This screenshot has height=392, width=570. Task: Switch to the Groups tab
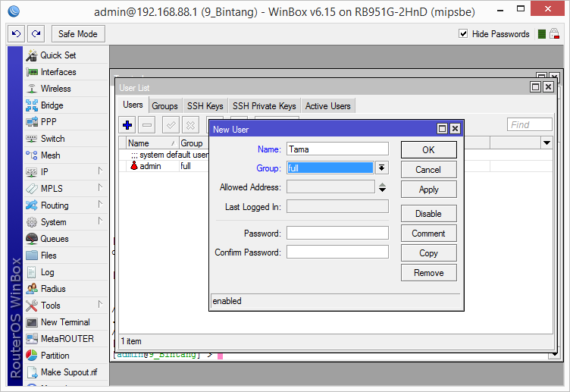tap(164, 106)
